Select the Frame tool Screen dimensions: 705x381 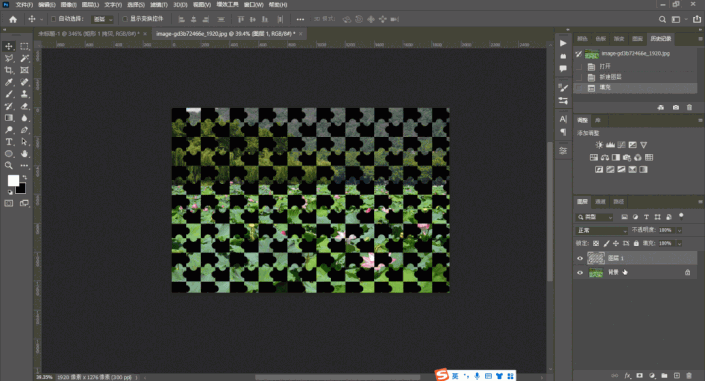click(24, 70)
